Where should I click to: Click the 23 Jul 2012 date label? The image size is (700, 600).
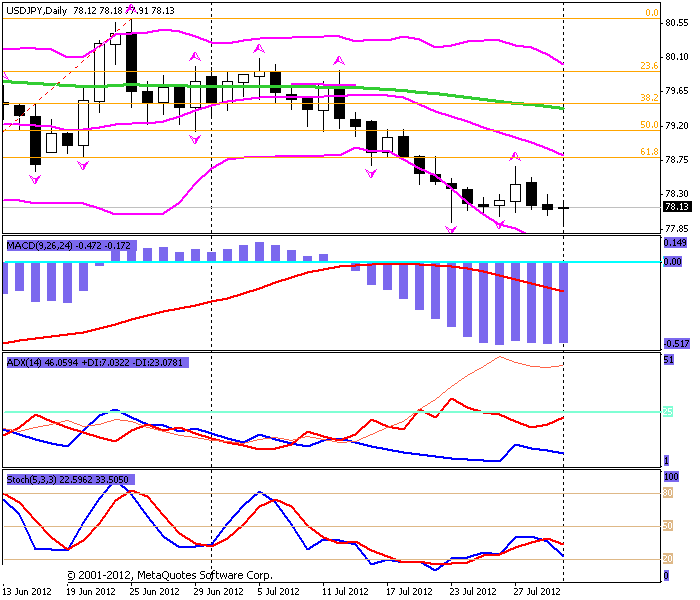point(473,592)
